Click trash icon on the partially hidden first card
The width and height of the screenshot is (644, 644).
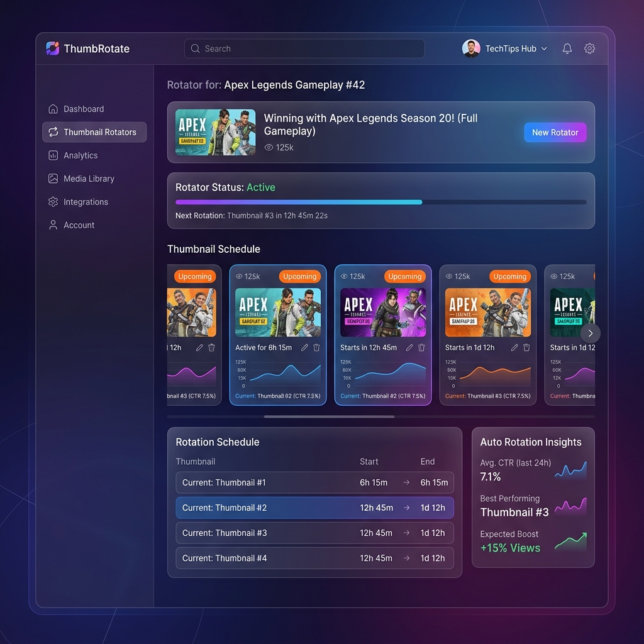(x=211, y=347)
